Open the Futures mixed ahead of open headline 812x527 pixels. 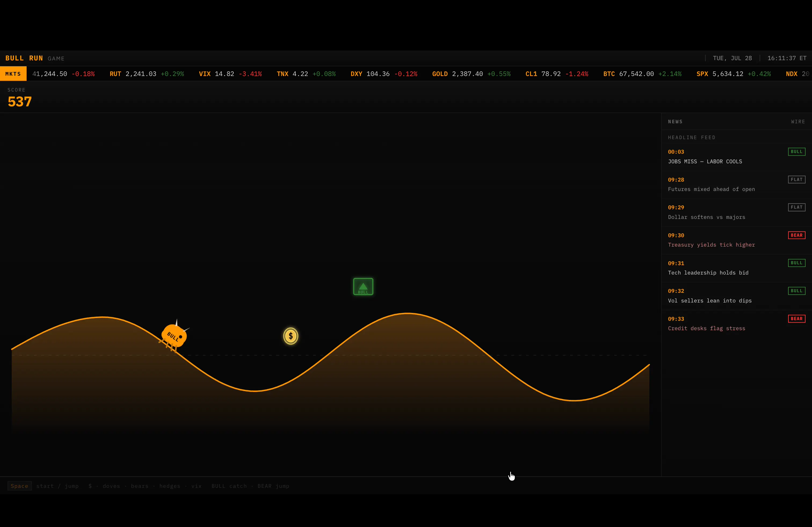click(711, 189)
